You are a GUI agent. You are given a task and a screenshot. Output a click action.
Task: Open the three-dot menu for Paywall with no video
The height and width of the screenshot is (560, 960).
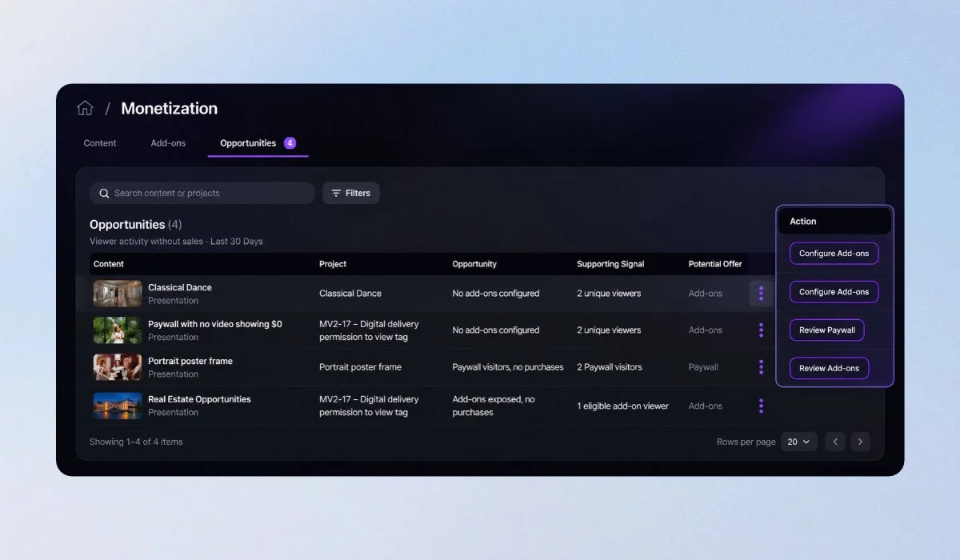[x=761, y=330]
